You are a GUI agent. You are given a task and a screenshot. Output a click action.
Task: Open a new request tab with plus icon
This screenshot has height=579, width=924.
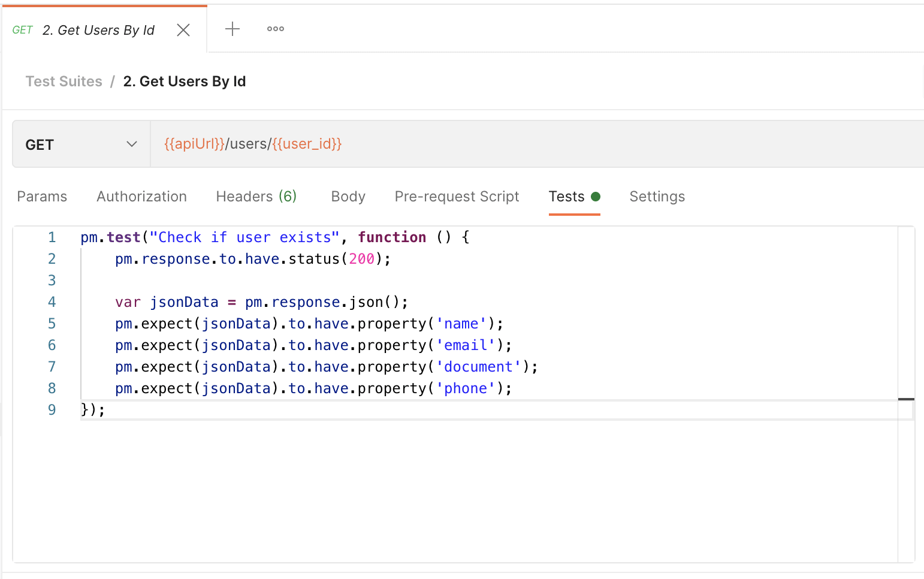point(232,29)
